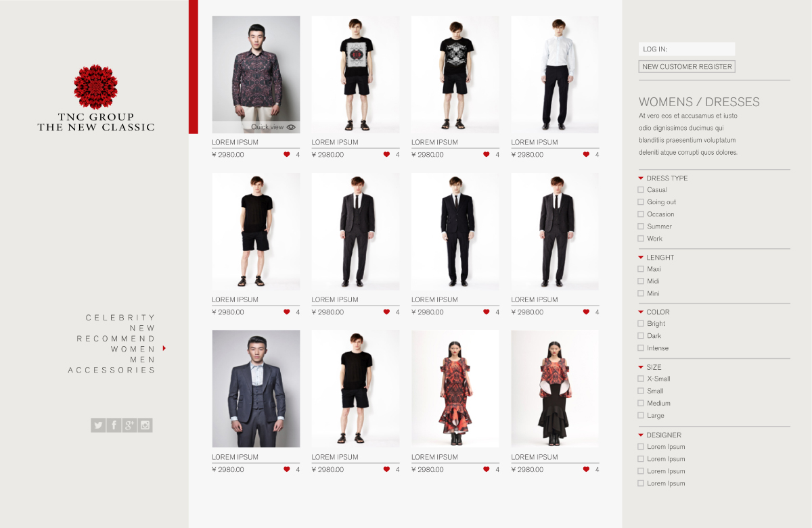Open the CELEBRITY menu item

(120, 317)
